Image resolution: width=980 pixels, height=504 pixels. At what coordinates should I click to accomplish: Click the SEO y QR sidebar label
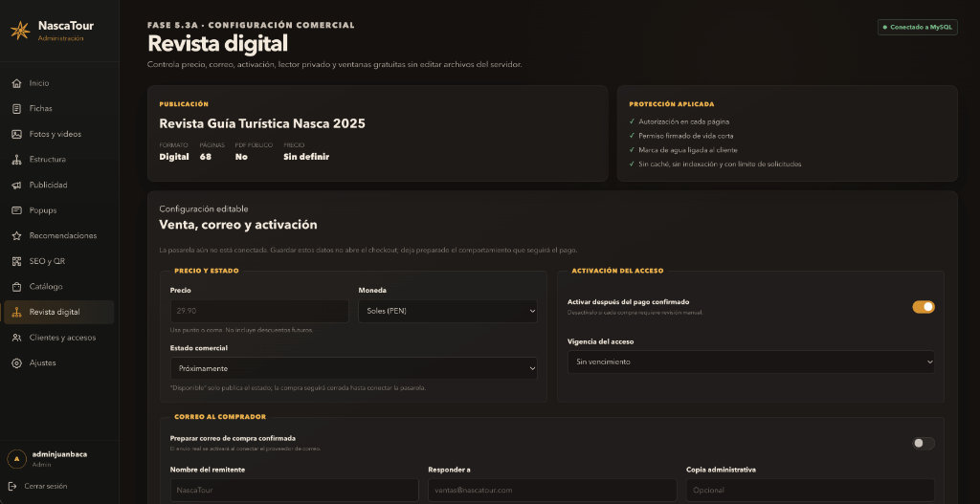pyautogui.click(x=48, y=261)
